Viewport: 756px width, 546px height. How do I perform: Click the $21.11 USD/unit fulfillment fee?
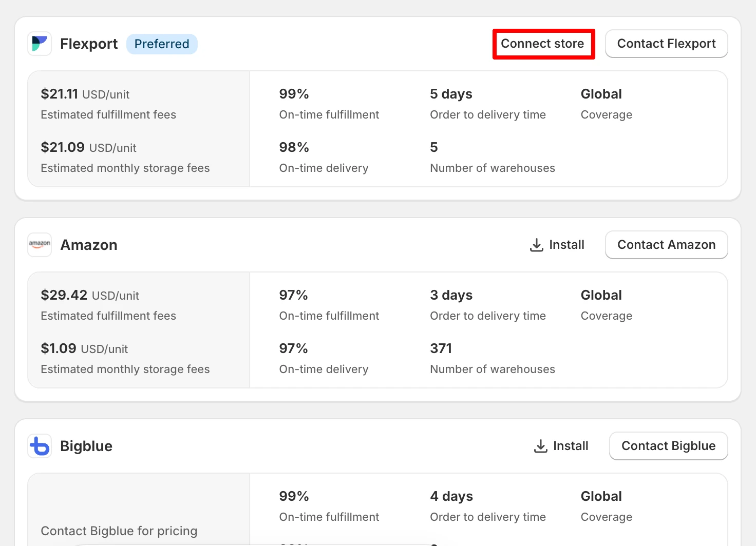(x=85, y=94)
